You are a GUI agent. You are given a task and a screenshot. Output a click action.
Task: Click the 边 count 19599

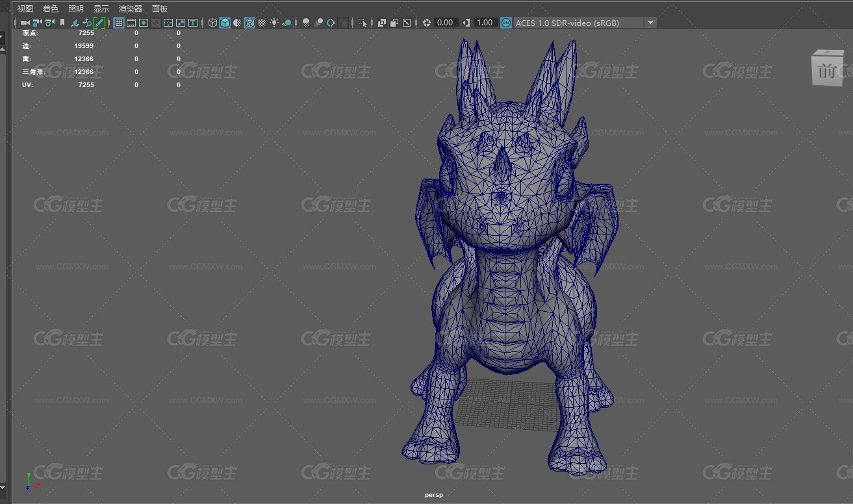tap(84, 46)
